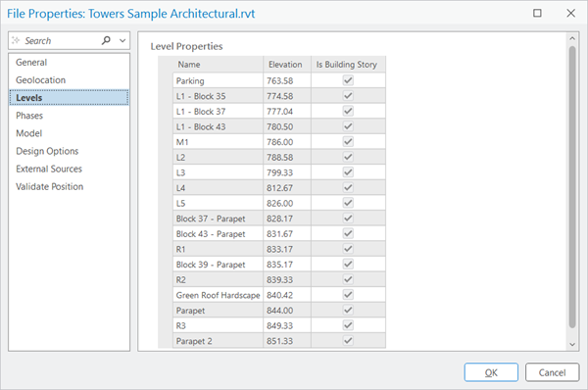Select the elevation value 835.17
The image size is (588, 390).
coord(287,265)
